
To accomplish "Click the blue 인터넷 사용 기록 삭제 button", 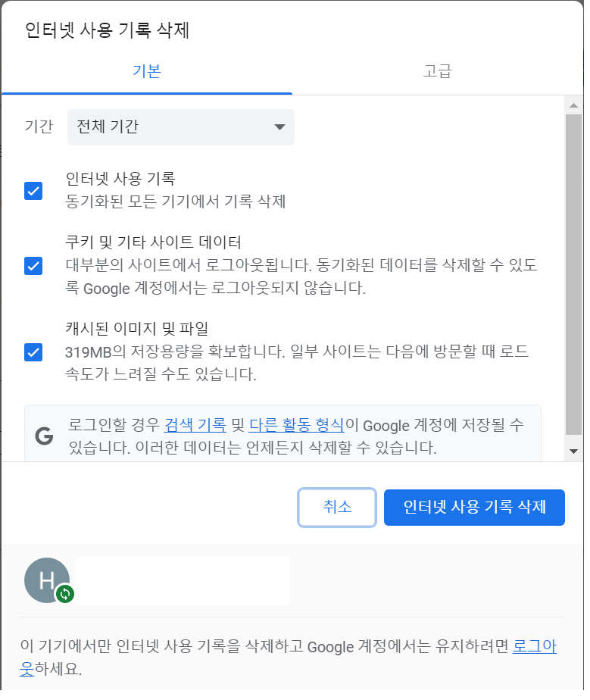I will click(x=474, y=507).
